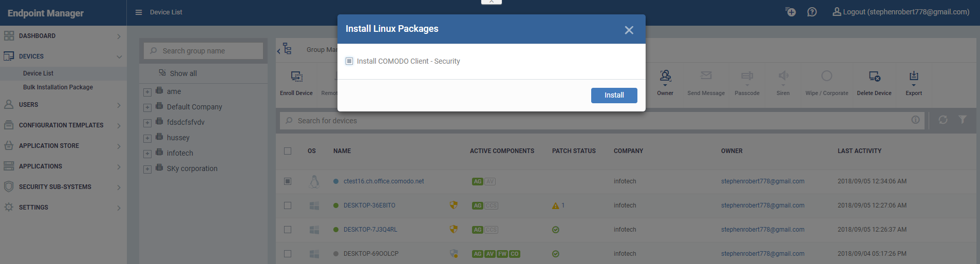Click the Security Sub-Systems shield icon

[x=9, y=186]
